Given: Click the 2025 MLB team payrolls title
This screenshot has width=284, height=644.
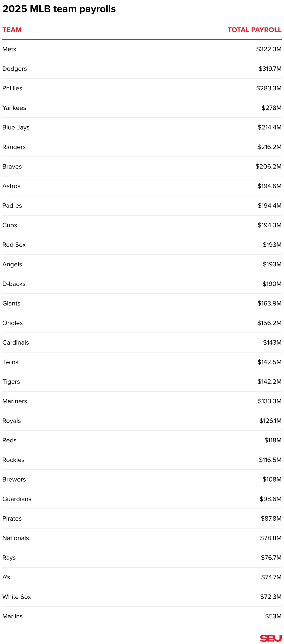Looking at the screenshot, I should pyautogui.click(x=59, y=9).
